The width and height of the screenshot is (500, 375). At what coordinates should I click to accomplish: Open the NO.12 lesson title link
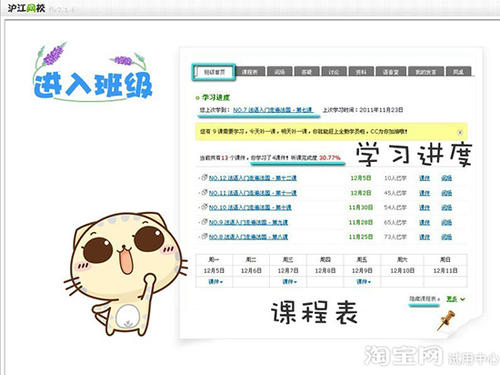[253, 178]
